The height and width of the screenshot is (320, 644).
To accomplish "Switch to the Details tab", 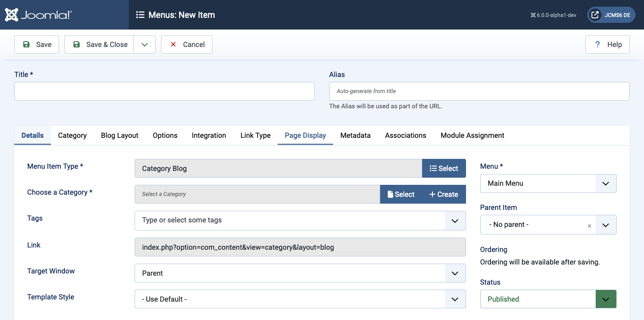I will [x=33, y=135].
